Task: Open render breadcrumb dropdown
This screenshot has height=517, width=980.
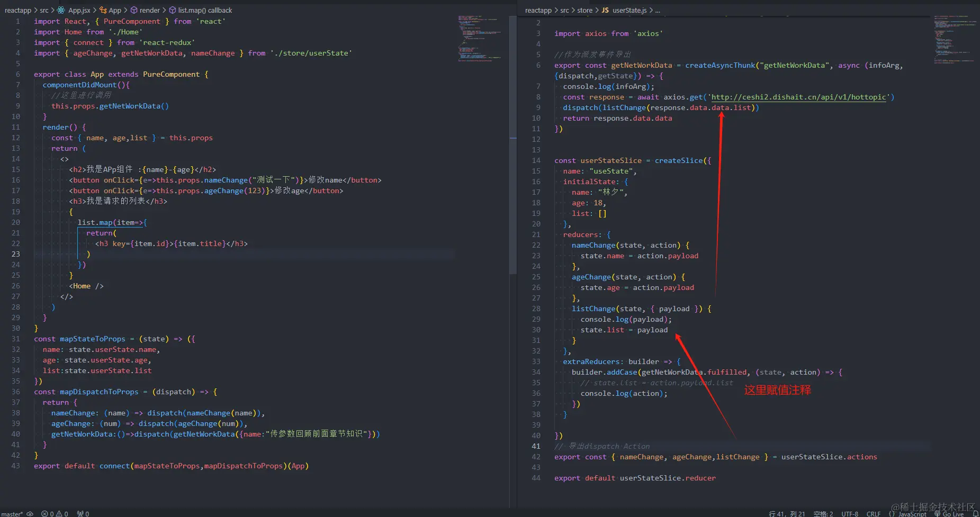Action: pyautogui.click(x=150, y=10)
